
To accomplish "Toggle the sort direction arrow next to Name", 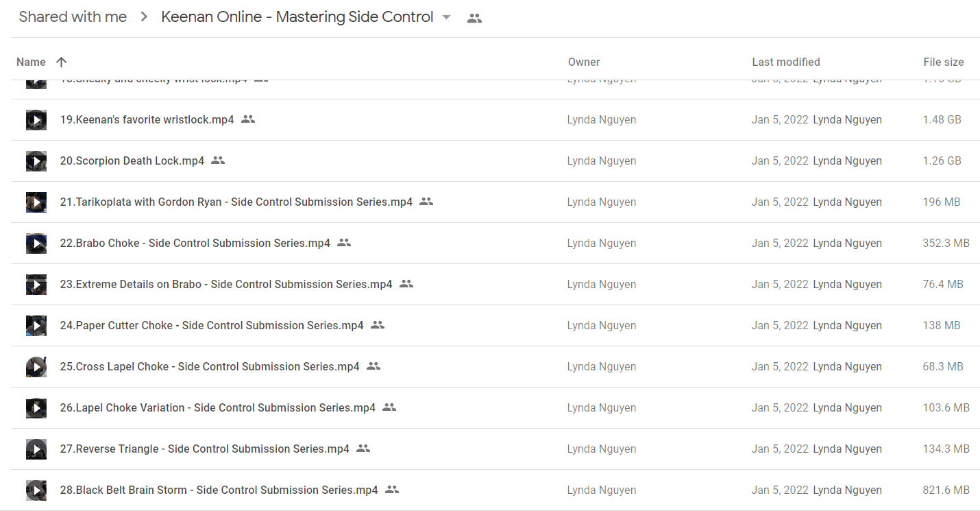I will pyautogui.click(x=61, y=62).
